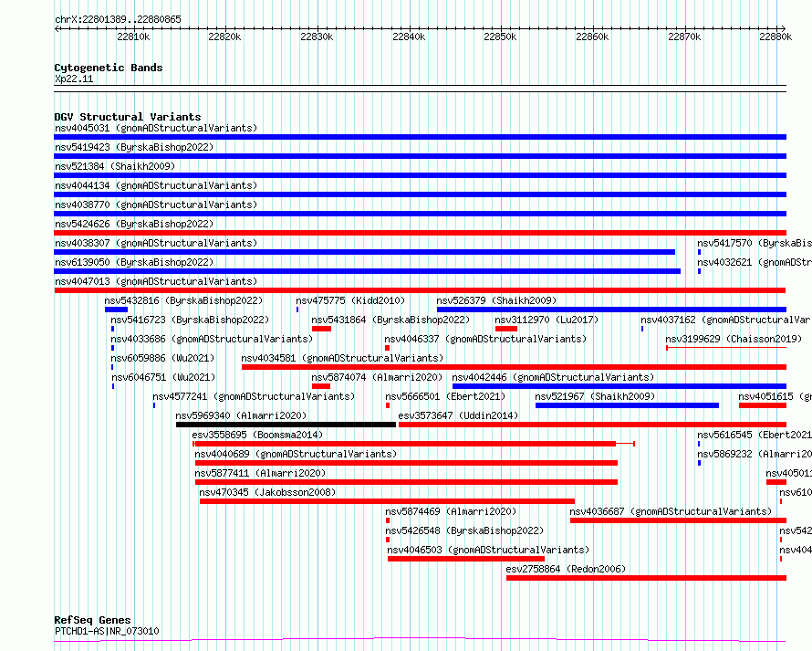Viewport: 812px width, 651px height.
Task: Open the nsv4037162 gnomAD variant label
Action: pos(725,320)
